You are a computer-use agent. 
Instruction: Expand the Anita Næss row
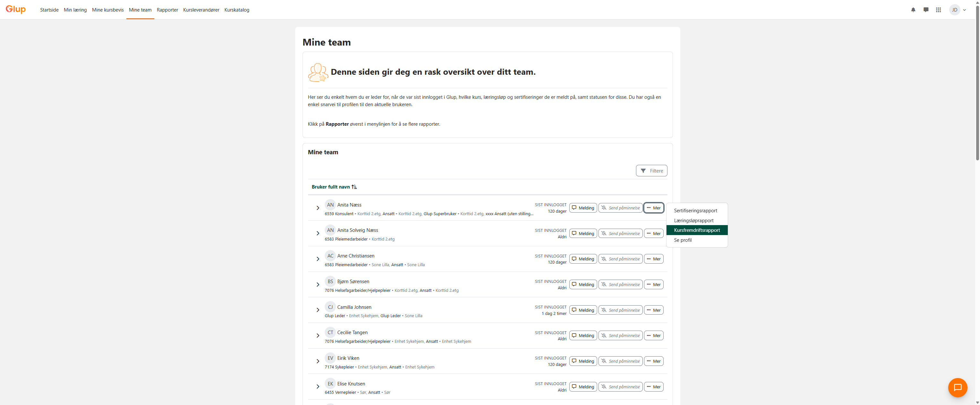[x=318, y=208]
